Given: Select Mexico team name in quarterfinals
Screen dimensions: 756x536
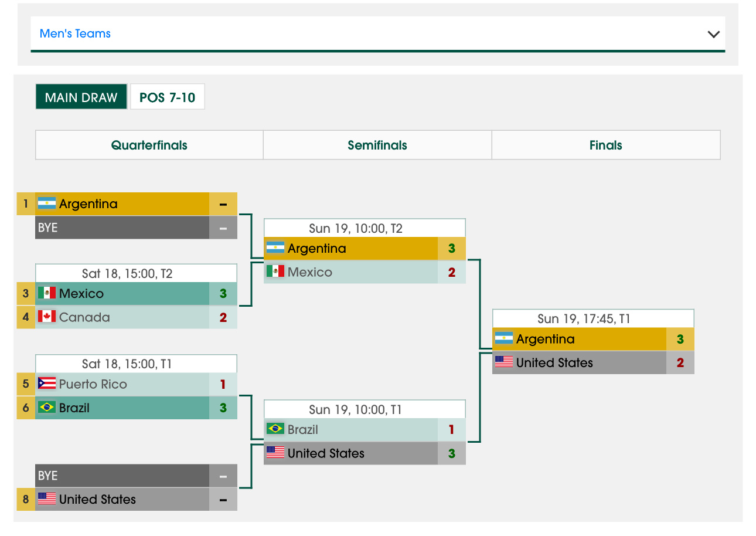Looking at the screenshot, I should (x=81, y=294).
